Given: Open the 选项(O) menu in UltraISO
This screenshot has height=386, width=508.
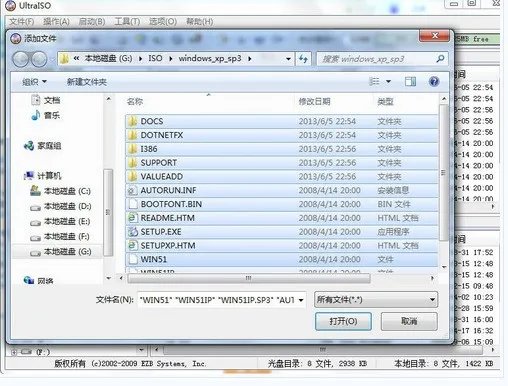Looking at the screenshot, I should click(x=163, y=22).
